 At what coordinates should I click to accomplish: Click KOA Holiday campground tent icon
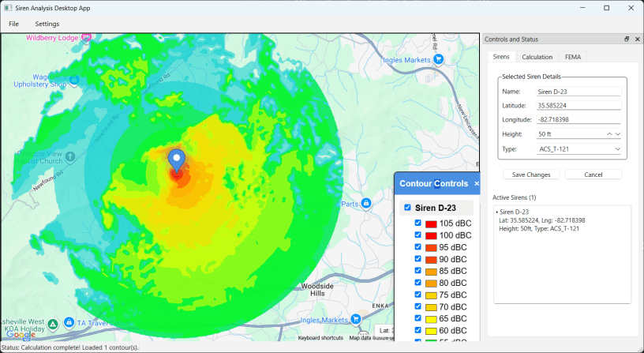point(53,325)
